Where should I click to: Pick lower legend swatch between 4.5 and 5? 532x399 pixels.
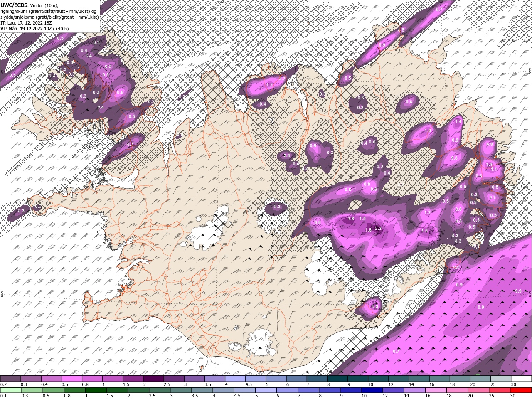coord(245,390)
